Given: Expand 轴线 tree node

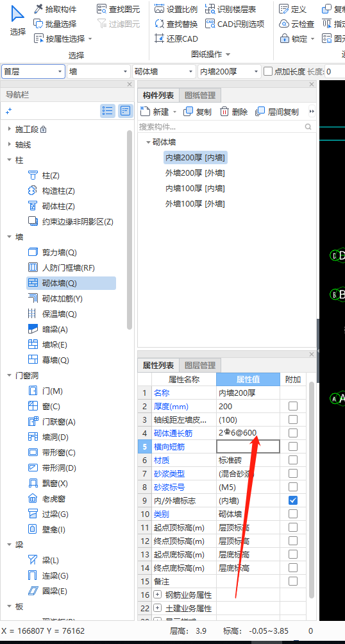Looking at the screenshot, I should (x=10, y=144).
